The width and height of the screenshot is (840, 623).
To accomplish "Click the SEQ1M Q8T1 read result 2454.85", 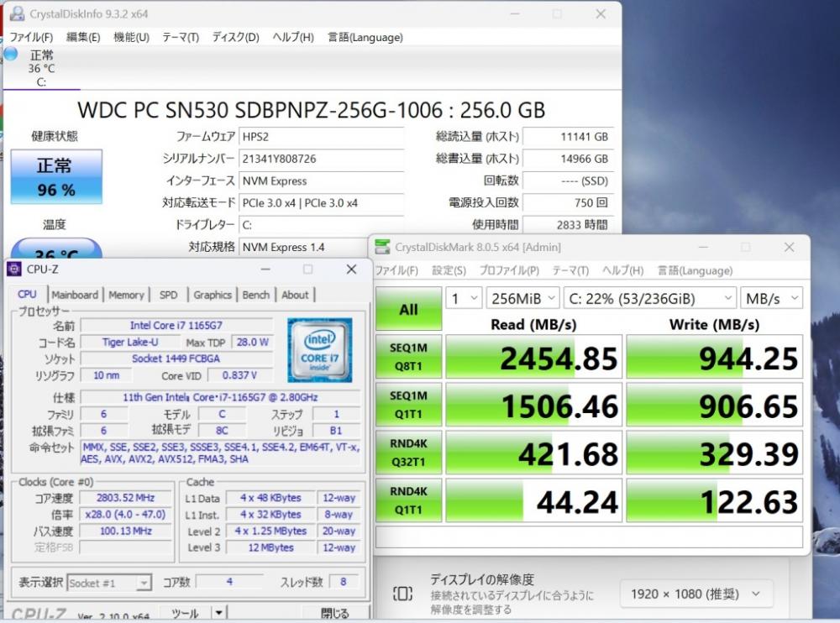I will tap(533, 357).
